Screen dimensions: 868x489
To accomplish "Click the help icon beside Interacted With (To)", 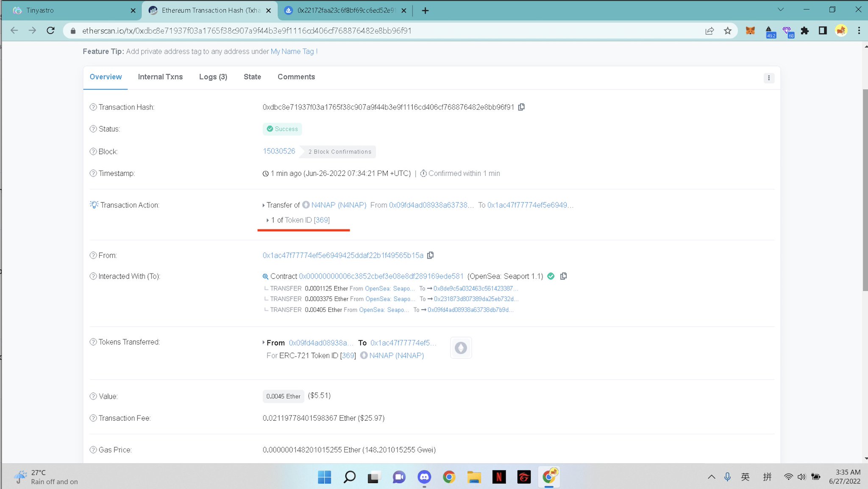I will [x=93, y=276].
